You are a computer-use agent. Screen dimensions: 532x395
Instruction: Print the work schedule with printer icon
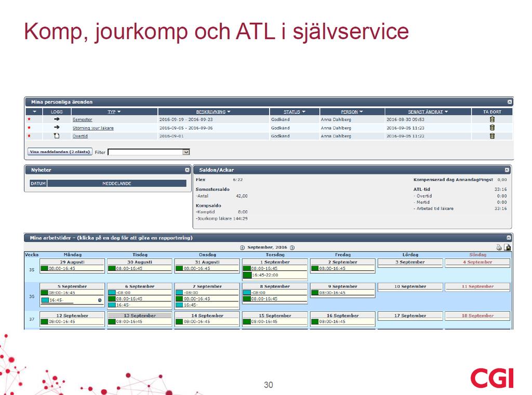pyautogui.click(x=499, y=247)
